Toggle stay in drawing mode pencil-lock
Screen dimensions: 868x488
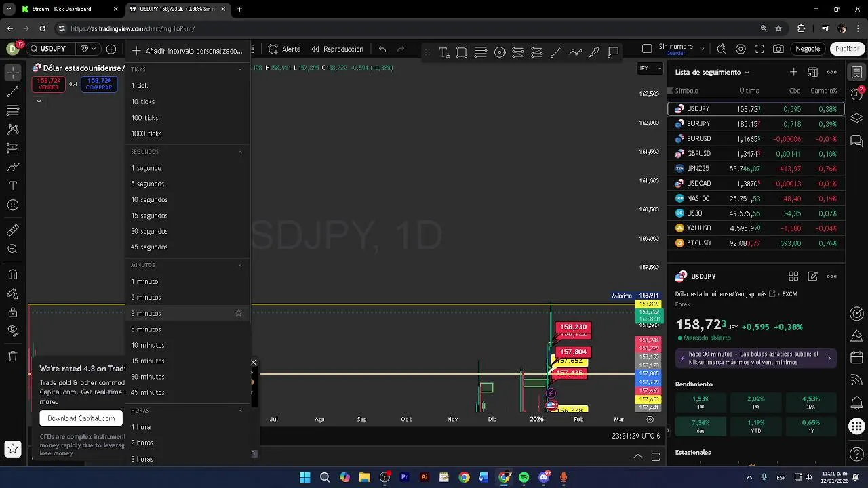click(13, 293)
